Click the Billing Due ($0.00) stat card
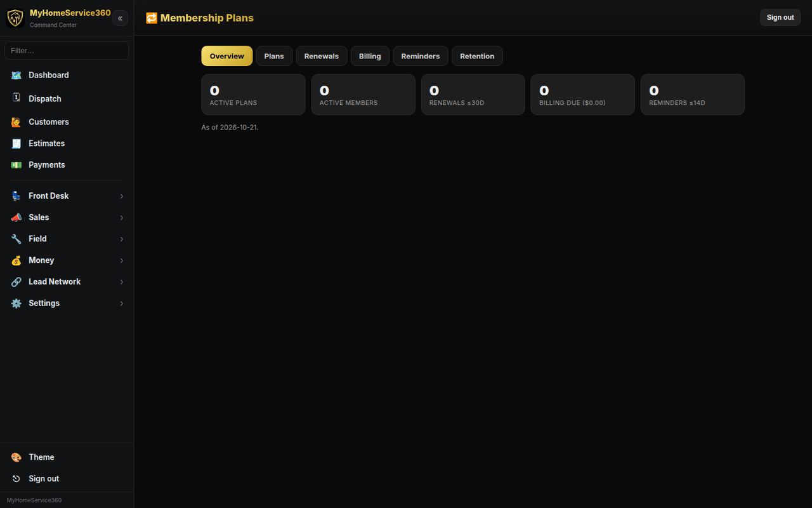The height and width of the screenshot is (508, 812). point(583,95)
